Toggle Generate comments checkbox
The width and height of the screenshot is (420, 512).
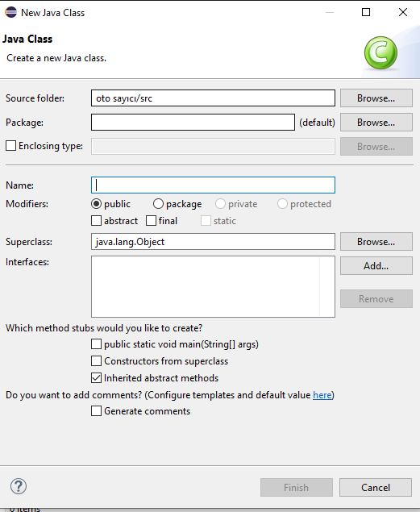tap(96, 410)
